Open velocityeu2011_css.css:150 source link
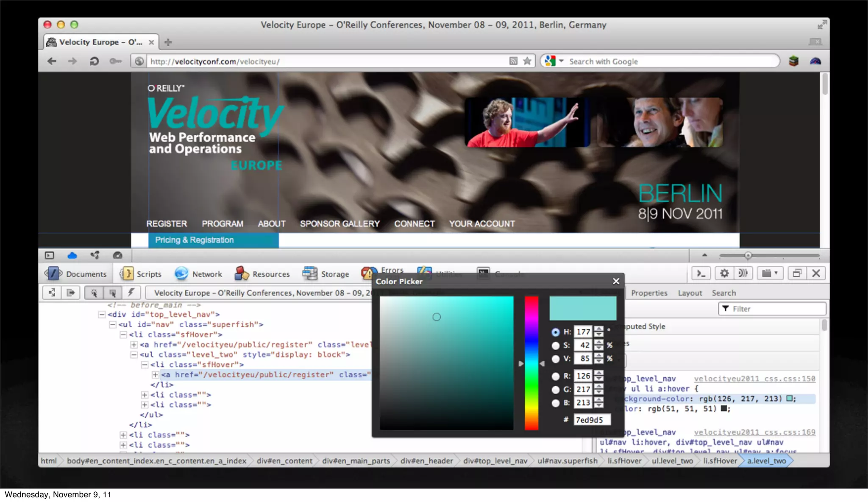The width and height of the screenshot is (868, 502). (754, 379)
